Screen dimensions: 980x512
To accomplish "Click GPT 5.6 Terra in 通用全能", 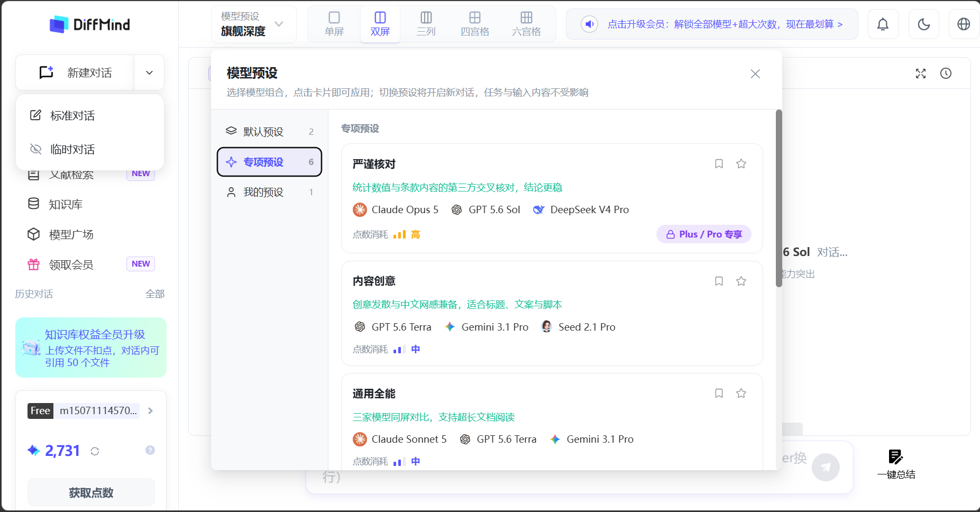I will click(498, 439).
